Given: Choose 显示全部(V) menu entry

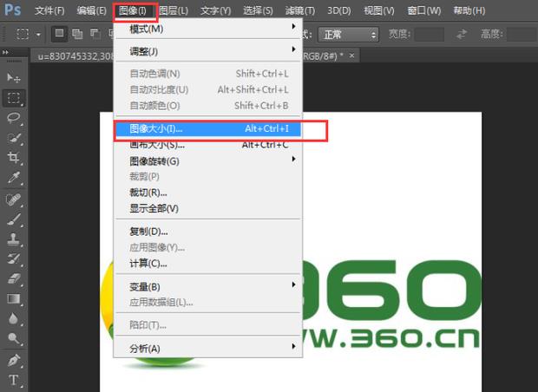Looking at the screenshot, I should tap(208, 208).
